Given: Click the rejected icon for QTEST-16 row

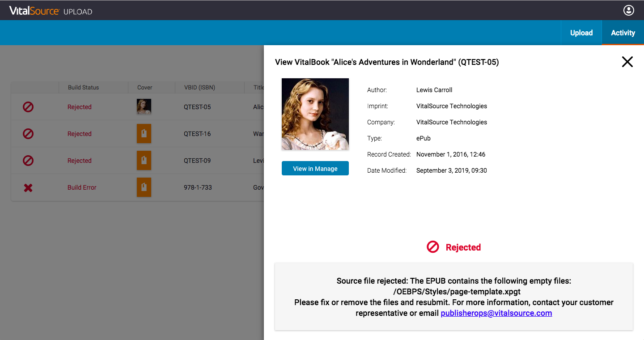Looking at the screenshot, I should click(x=28, y=134).
